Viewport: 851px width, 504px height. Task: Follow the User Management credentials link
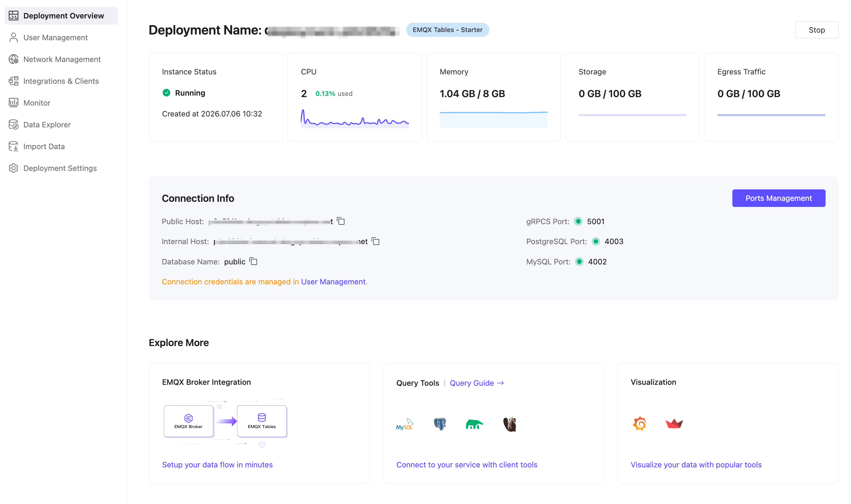333,282
